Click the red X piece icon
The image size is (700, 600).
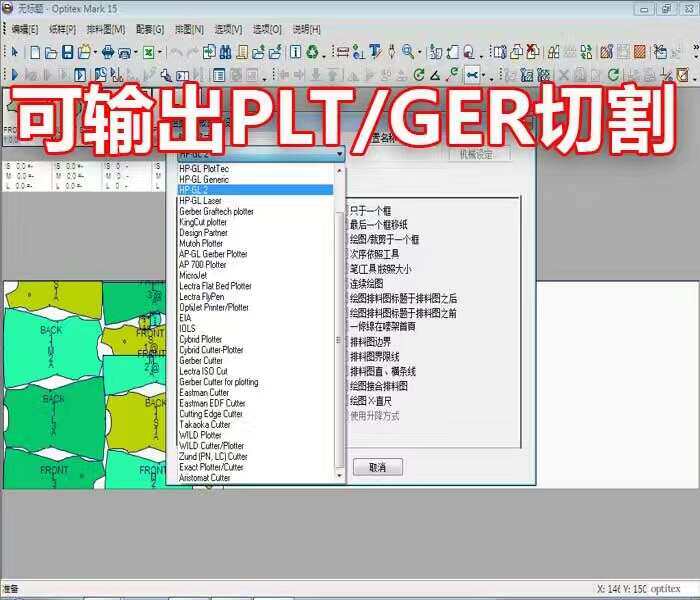532,52
